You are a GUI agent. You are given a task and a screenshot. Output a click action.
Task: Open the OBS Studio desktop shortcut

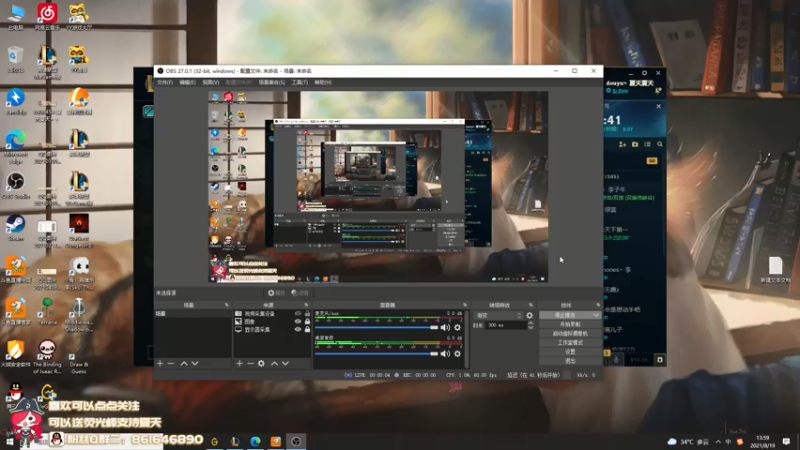(x=16, y=185)
